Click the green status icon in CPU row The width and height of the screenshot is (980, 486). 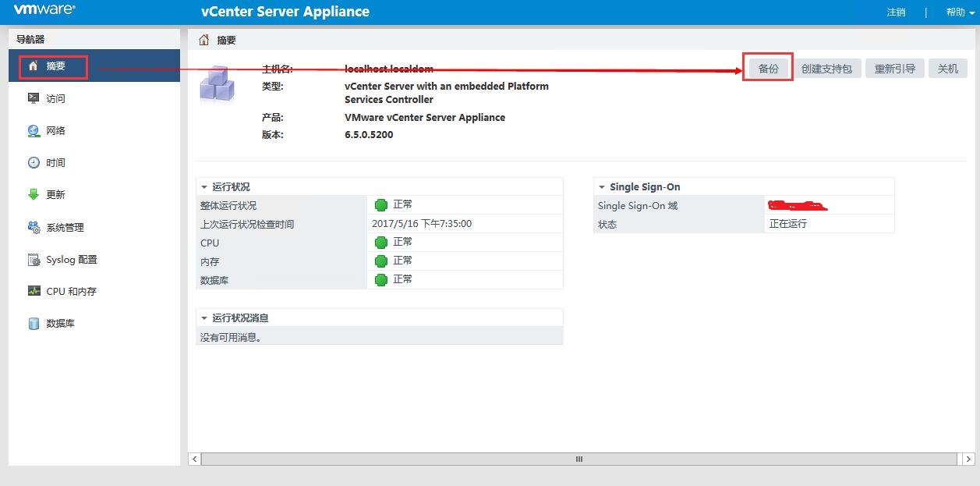pyautogui.click(x=381, y=243)
